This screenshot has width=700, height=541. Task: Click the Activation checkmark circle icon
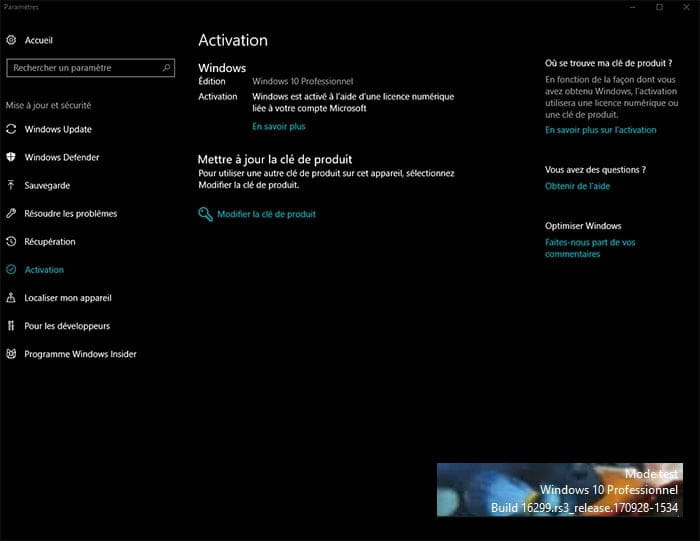coord(11,270)
